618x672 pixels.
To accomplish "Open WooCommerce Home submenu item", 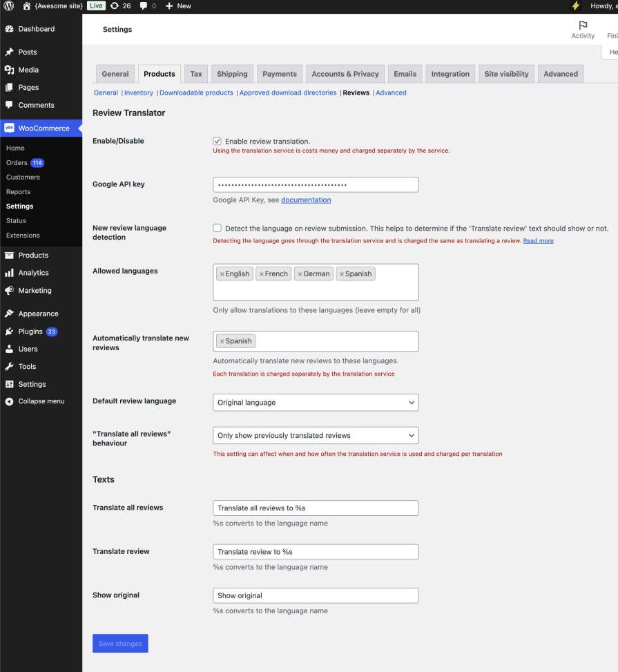I will click(15, 148).
